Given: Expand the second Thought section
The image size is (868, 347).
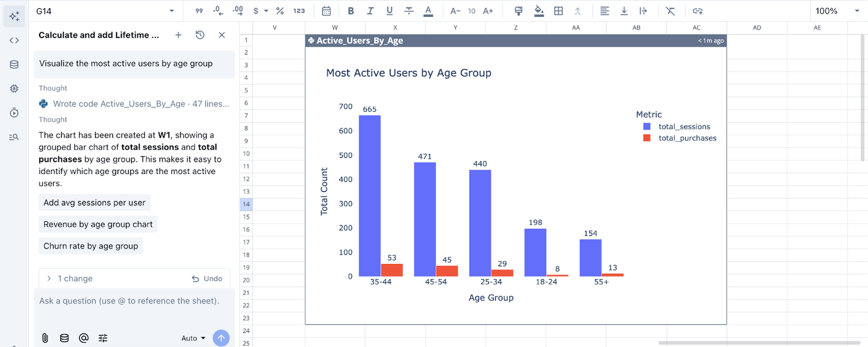Looking at the screenshot, I should point(53,120).
